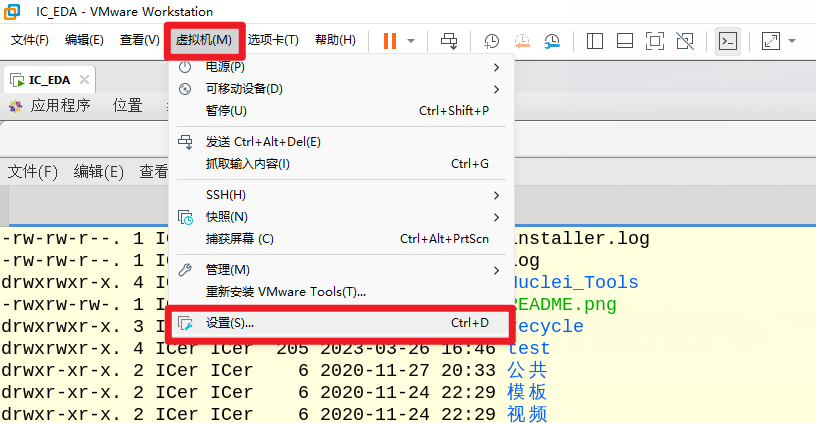Click the README.png file name
The width and height of the screenshot is (816, 423).
coord(564,305)
